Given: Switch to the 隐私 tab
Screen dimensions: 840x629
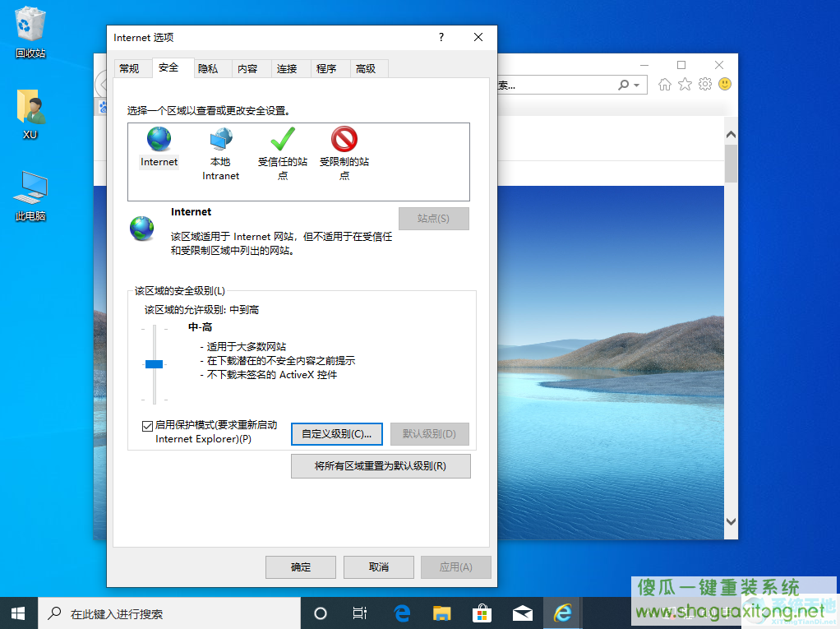Looking at the screenshot, I should pyautogui.click(x=208, y=68).
